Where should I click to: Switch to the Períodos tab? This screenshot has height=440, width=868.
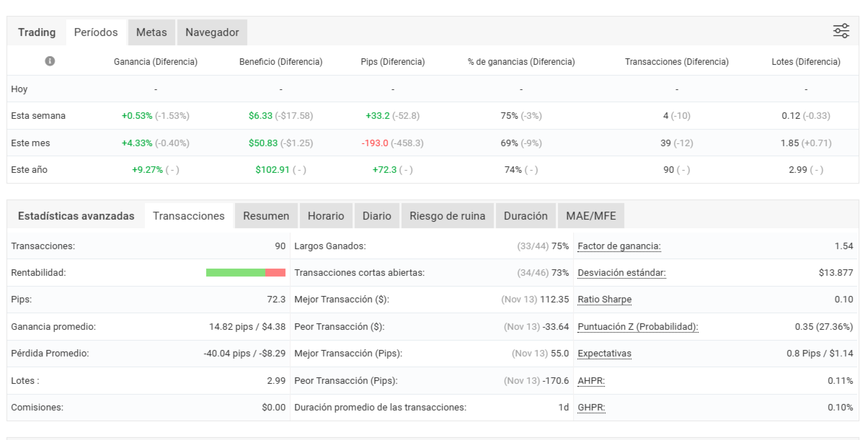tap(96, 32)
